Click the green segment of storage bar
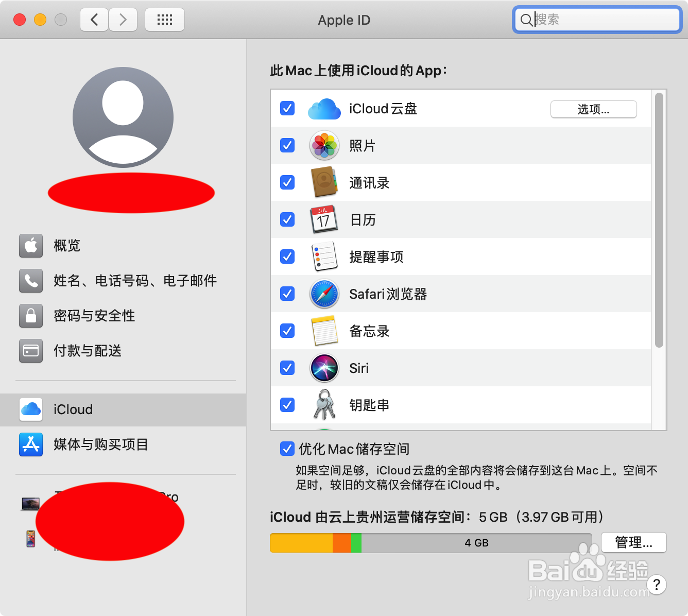Image resolution: width=688 pixels, height=616 pixels. [356, 543]
